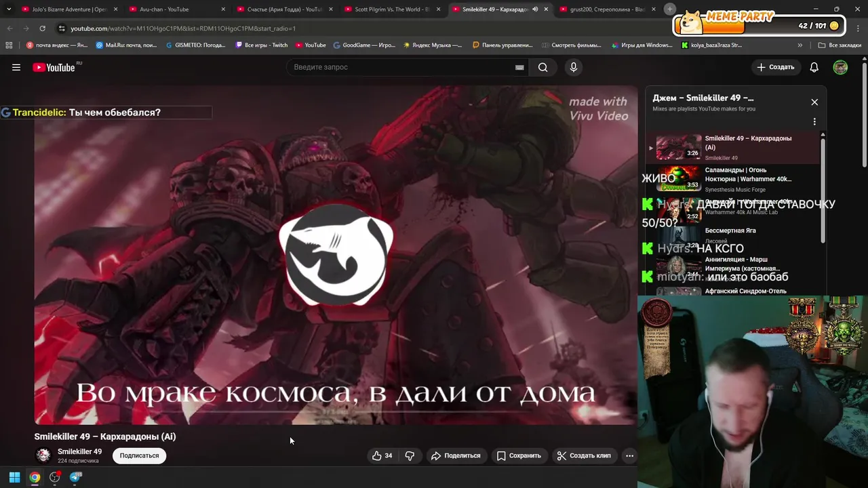This screenshot has height=488, width=868.
Task: Open the GoodGame bookmark
Action: [x=364, y=45]
